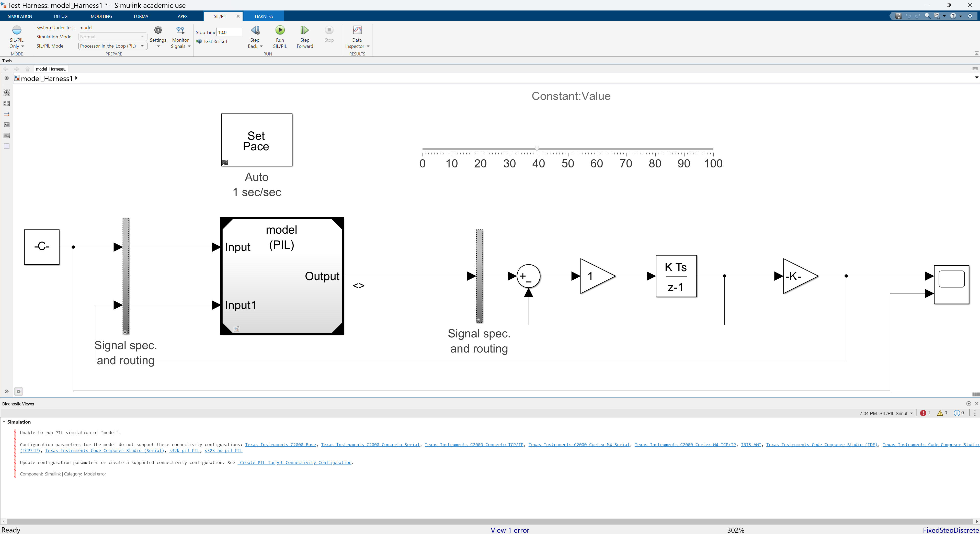The height and width of the screenshot is (534, 980).
Task: Click the Image insert tool in palette
Action: tap(6, 135)
